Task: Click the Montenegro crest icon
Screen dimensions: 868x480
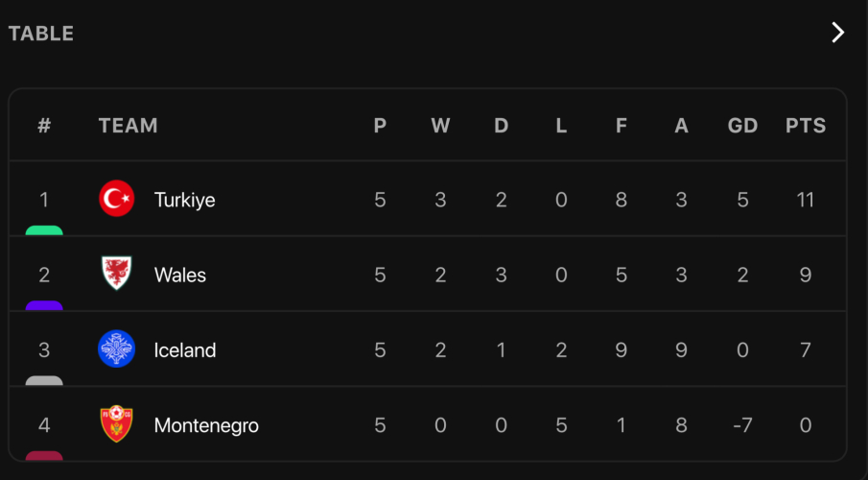Action: click(x=116, y=424)
